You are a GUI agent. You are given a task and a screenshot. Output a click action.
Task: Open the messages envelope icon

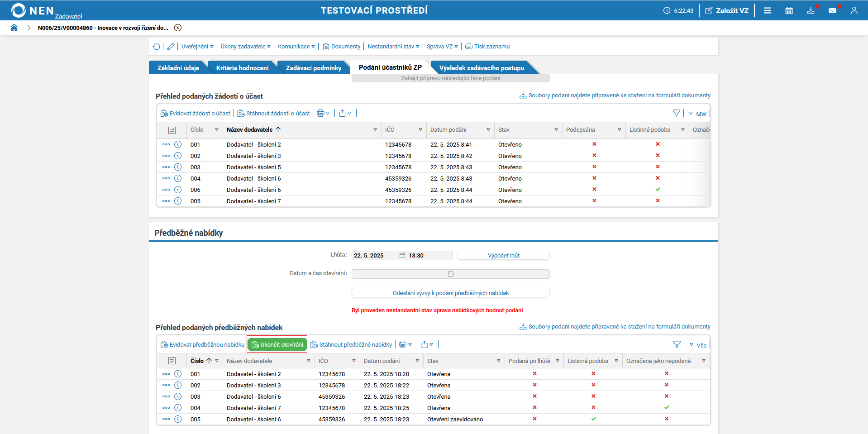[x=832, y=10]
